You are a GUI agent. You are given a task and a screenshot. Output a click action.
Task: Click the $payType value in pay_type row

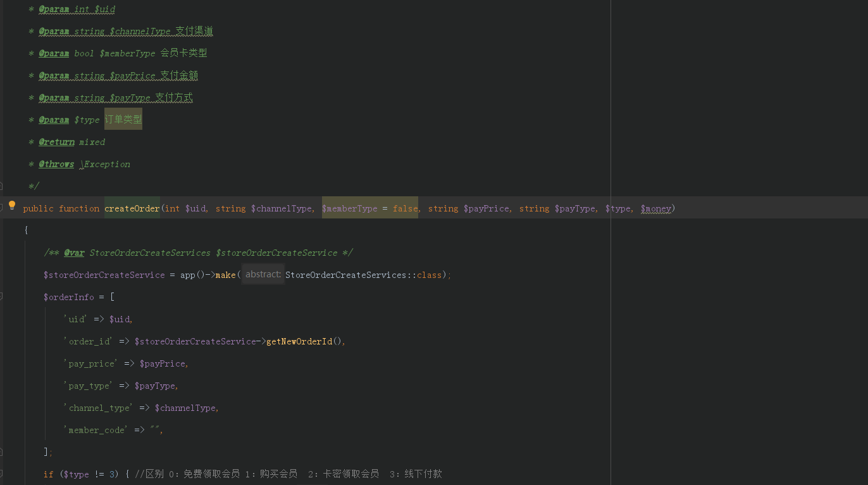tap(155, 386)
